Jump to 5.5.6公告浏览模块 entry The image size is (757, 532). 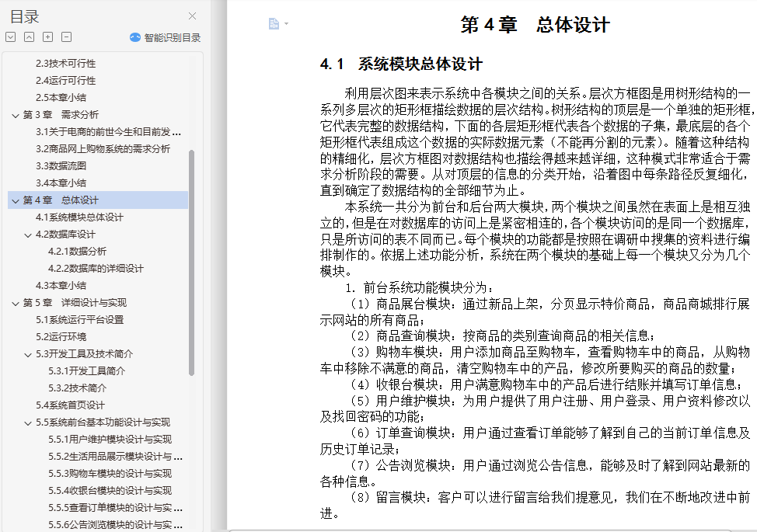115,525
